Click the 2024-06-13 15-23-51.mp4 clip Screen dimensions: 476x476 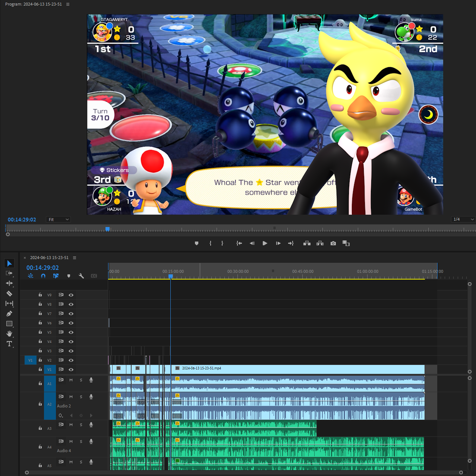coord(298,369)
